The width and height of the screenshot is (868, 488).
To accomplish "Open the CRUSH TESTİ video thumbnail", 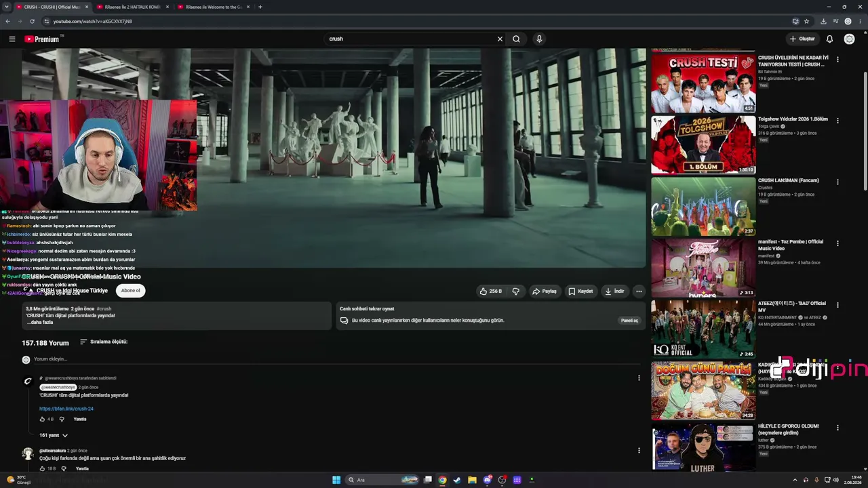I will (x=703, y=83).
